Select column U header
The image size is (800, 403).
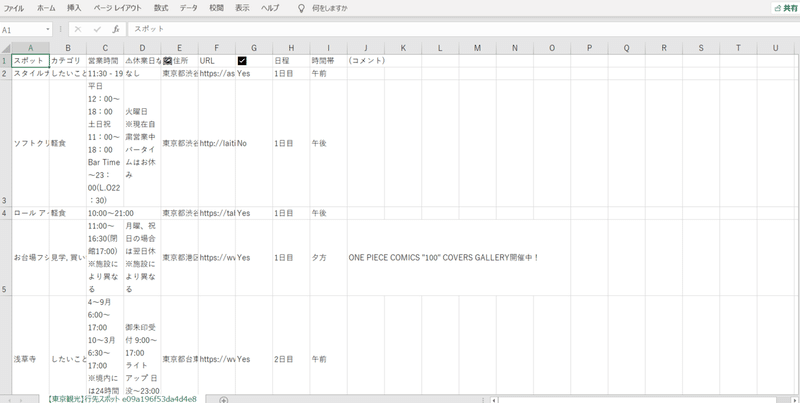tap(776, 48)
